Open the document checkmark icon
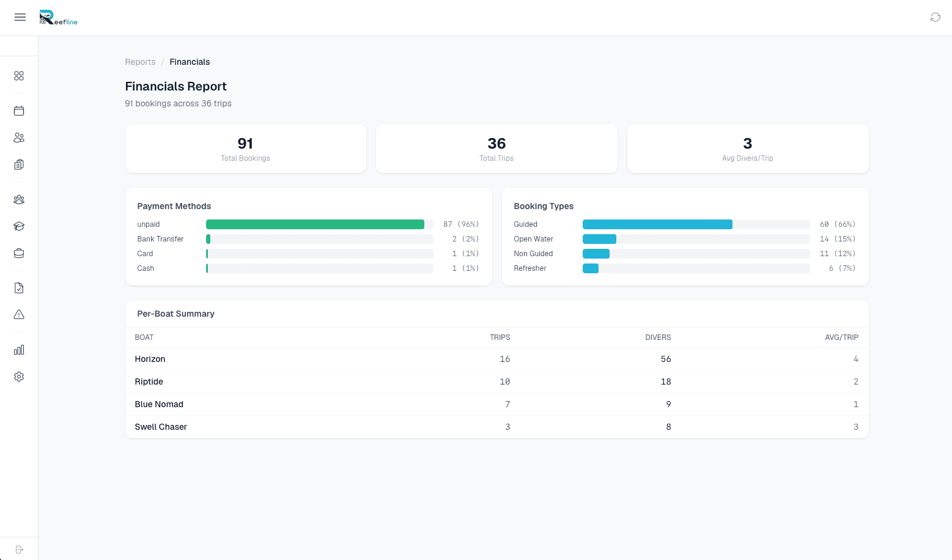The height and width of the screenshot is (560, 952). 19,288
